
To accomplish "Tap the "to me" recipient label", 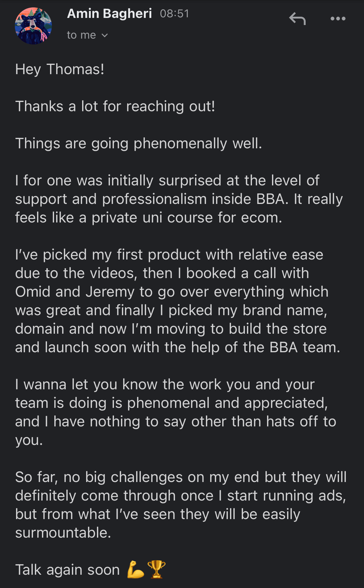I will (x=82, y=35).
